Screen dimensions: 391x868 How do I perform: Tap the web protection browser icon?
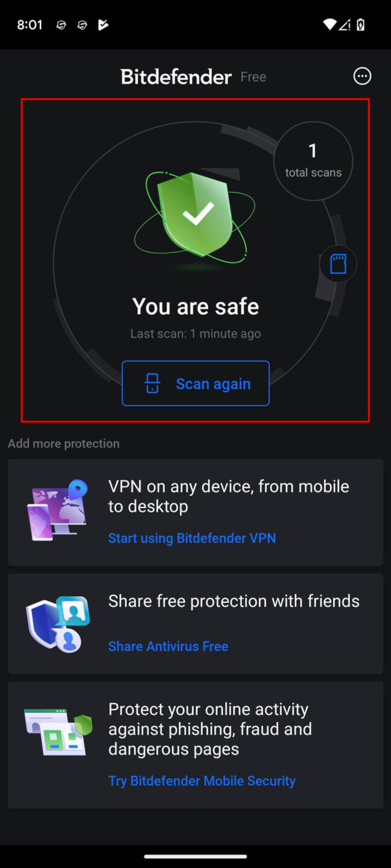pyautogui.click(x=56, y=731)
